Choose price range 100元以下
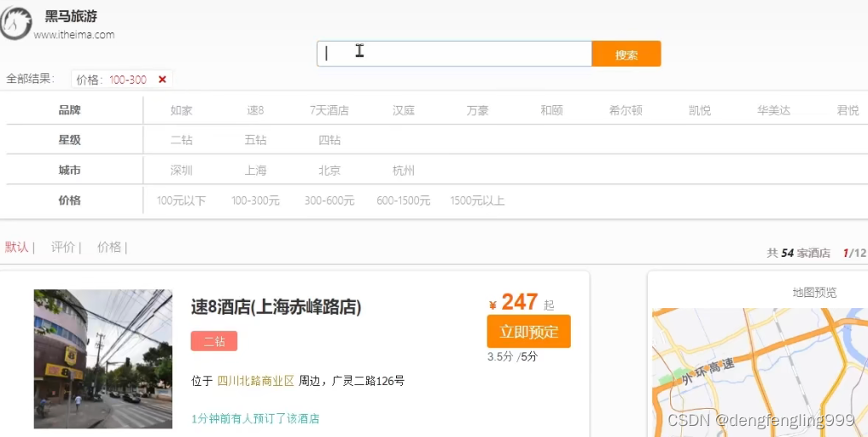The height and width of the screenshot is (437, 868). point(182,201)
